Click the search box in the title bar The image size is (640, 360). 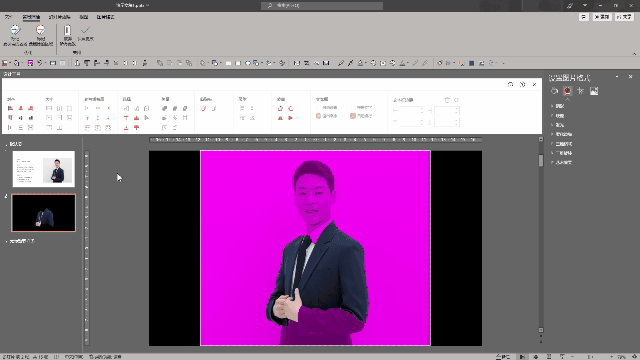(x=322, y=5)
